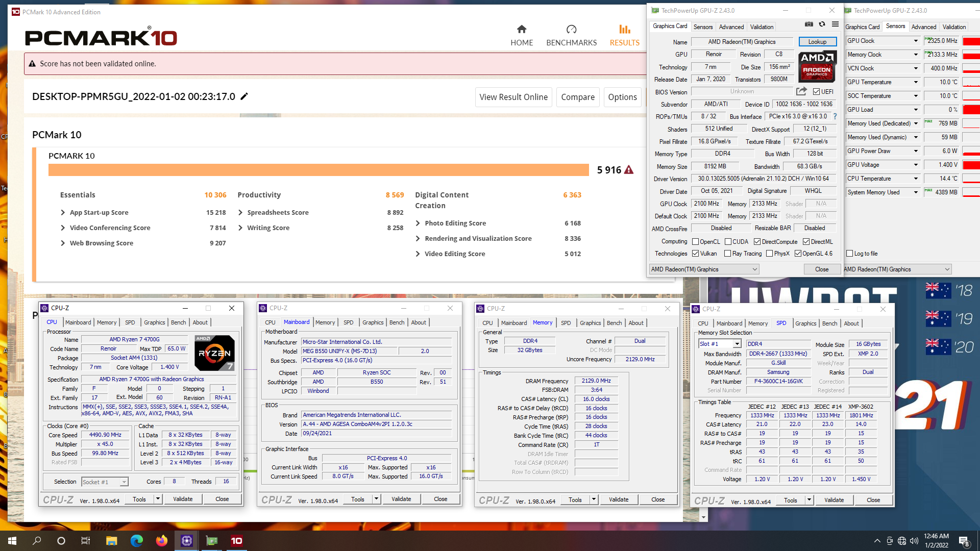
Task: Edit result name with pencil icon
Action: coord(244,96)
